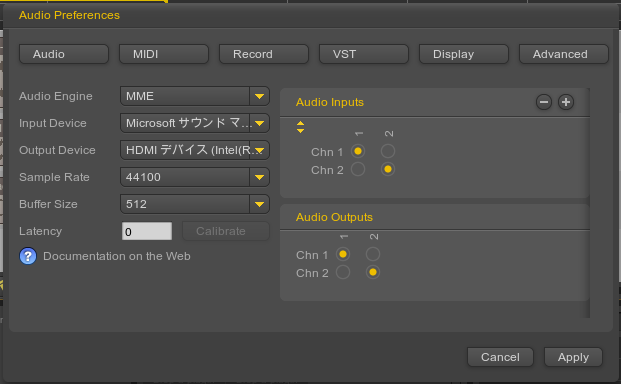Click the Audio Outputs panel title
621x384 pixels.
click(334, 217)
